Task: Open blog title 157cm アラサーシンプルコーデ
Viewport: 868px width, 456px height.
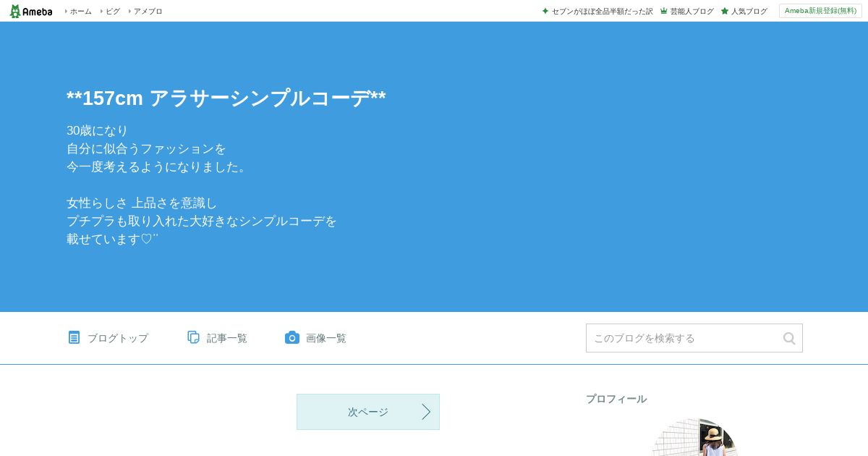Action: (x=226, y=98)
